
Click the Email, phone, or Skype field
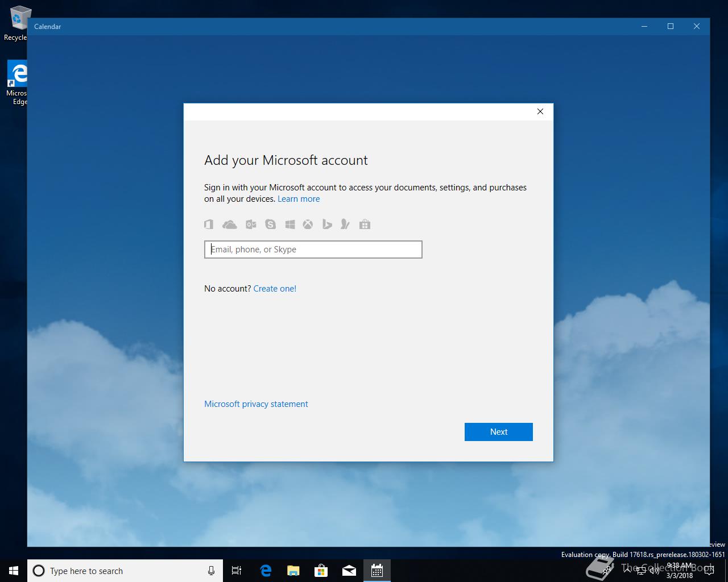[313, 250]
